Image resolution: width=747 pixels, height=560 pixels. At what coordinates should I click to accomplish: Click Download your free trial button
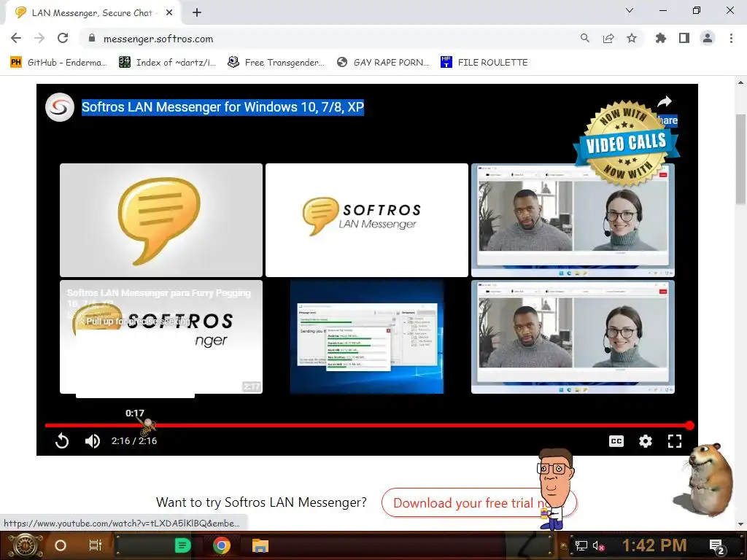pyautogui.click(x=479, y=503)
